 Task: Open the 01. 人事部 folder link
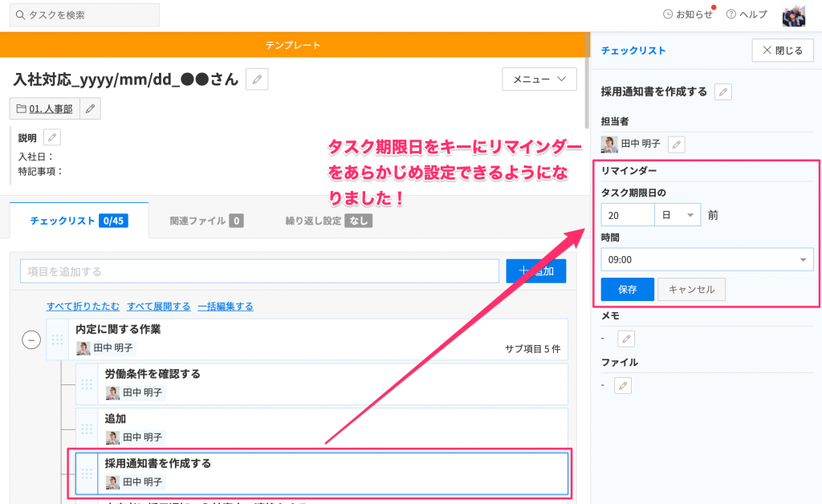point(51,108)
